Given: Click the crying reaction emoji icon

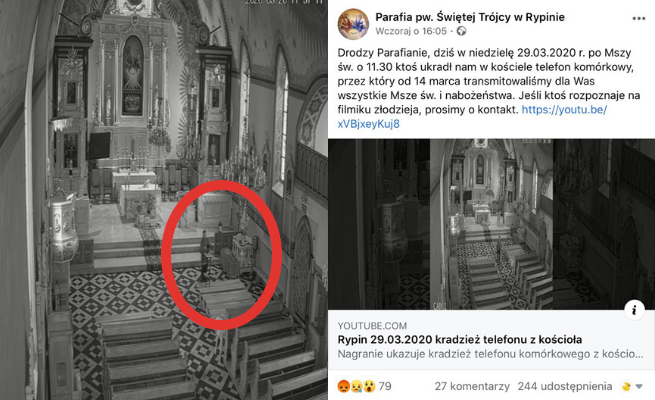Looking at the screenshot, I should pyautogui.click(x=356, y=386).
